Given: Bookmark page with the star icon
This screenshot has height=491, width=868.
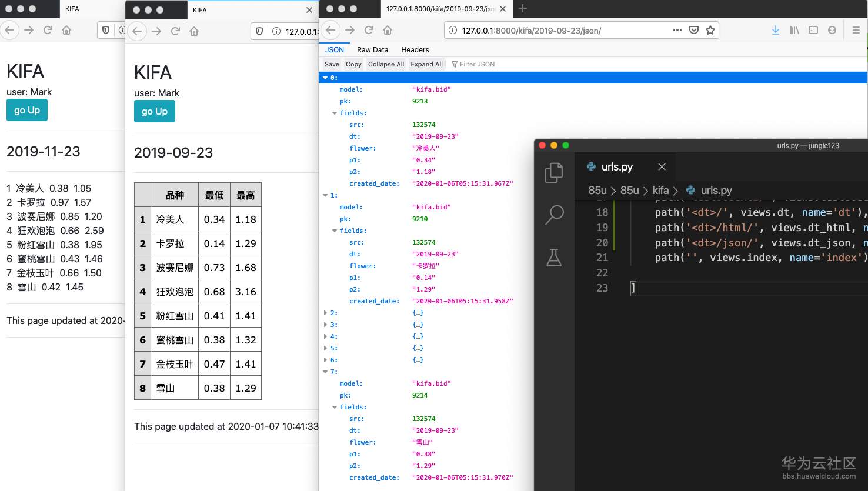Looking at the screenshot, I should pyautogui.click(x=710, y=30).
